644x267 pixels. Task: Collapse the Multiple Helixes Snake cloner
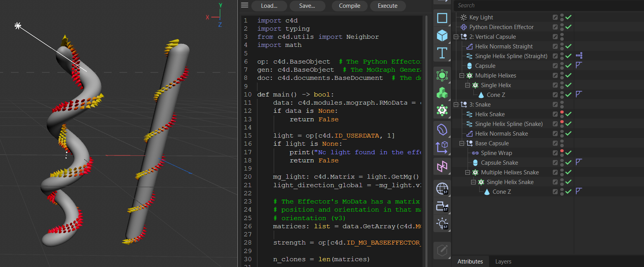point(468,172)
